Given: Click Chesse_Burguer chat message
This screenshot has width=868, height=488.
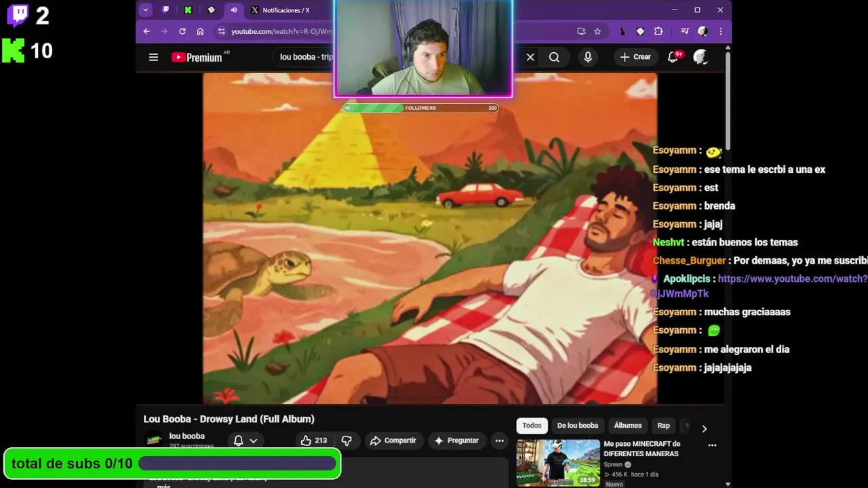Looking at the screenshot, I should point(760,260).
